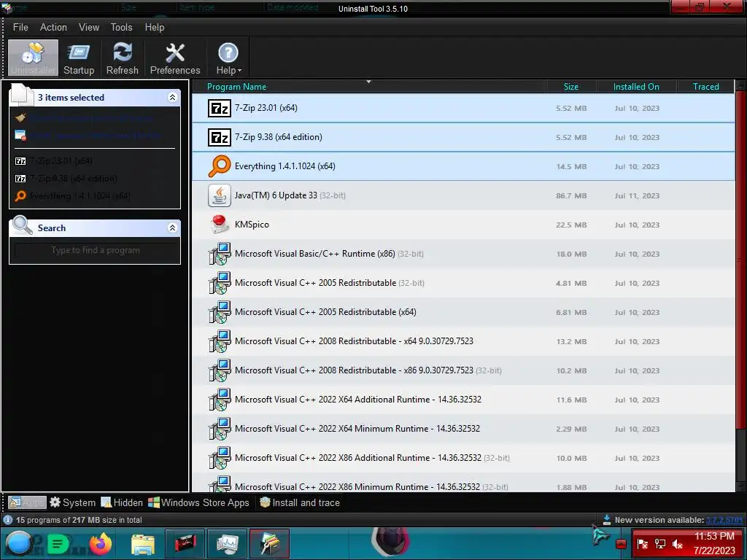Open Preferences from the toolbar
This screenshot has width=747, height=560.
click(x=175, y=58)
